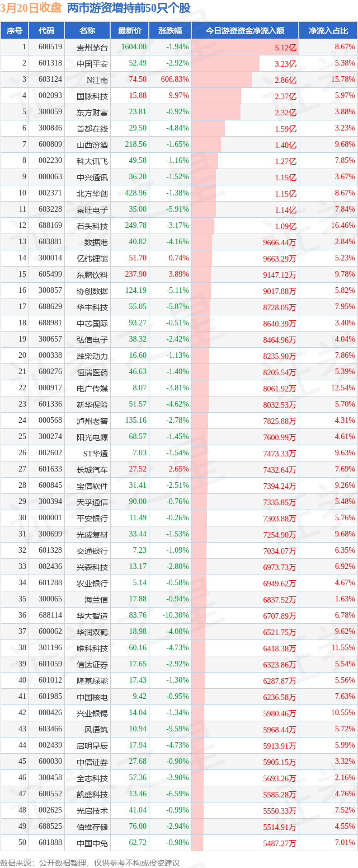Screen dimensions: 358x868
Task: Click the stock name 光威复材
Action: coord(93,535)
